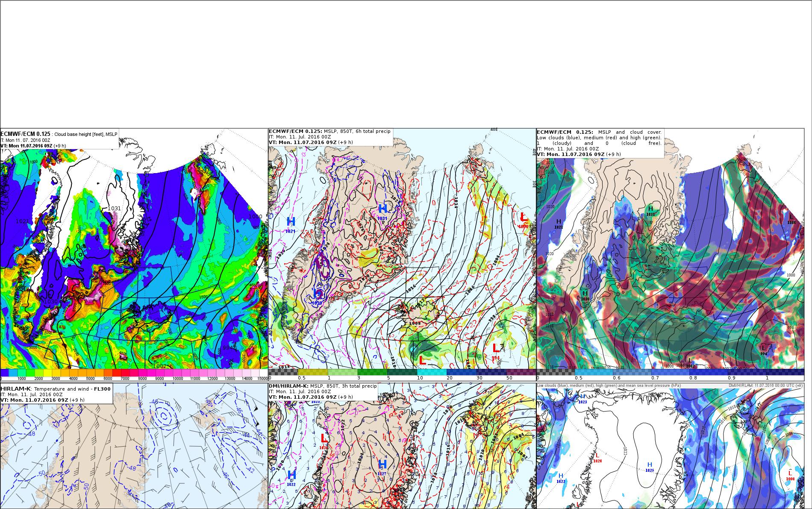Click the 0.8 tick on the cloud cover legend
812x509 pixels.
coord(693,378)
